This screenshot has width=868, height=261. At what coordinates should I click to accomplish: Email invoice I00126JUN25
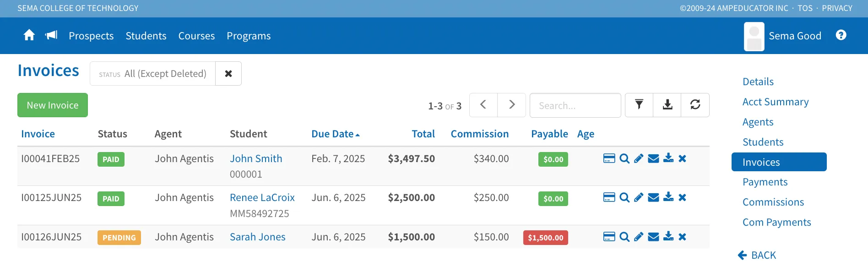[654, 237]
